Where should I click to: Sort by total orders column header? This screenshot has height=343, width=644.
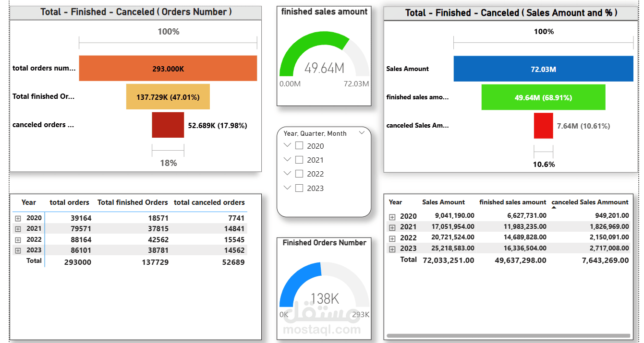coord(70,202)
